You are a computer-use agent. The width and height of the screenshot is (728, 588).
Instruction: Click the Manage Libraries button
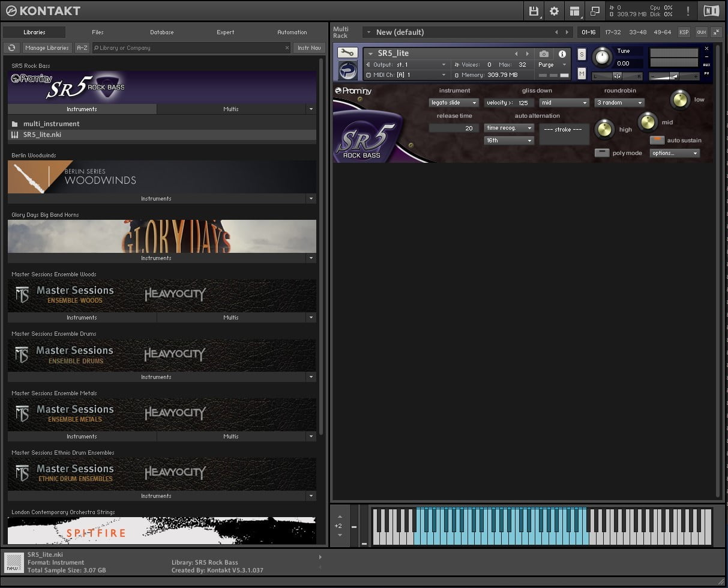(x=47, y=47)
